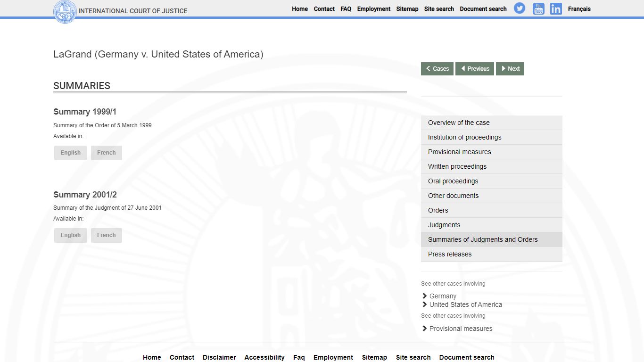
Task: Click Document search in the footer links
Action: [467, 357]
